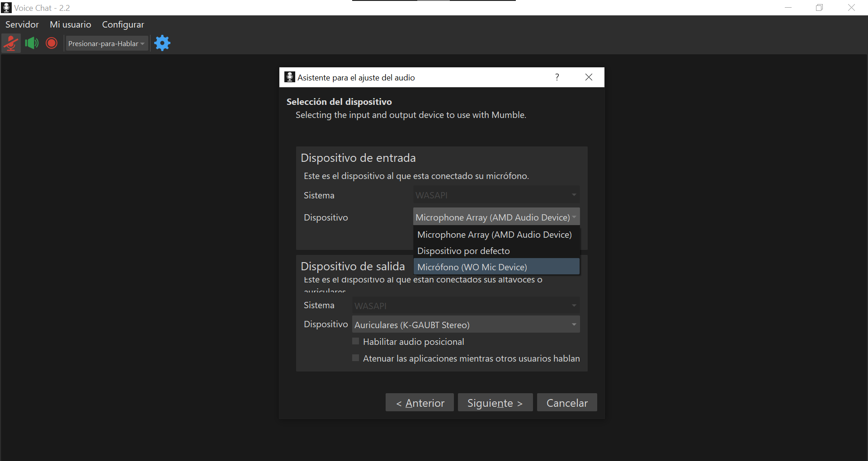The image size is (868, 461).
Task: Open settings with the blue gear icon
Action: tap(162, 43)
